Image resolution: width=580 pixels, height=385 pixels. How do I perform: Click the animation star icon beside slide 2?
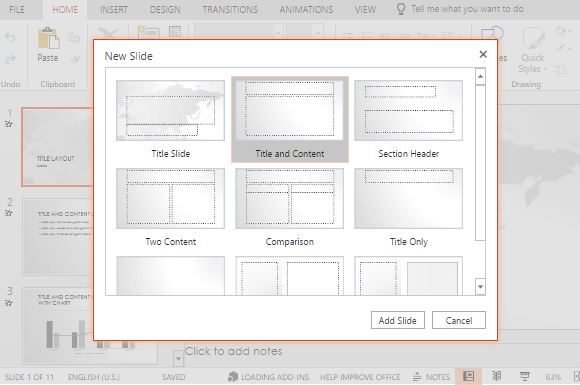(9, 213)
